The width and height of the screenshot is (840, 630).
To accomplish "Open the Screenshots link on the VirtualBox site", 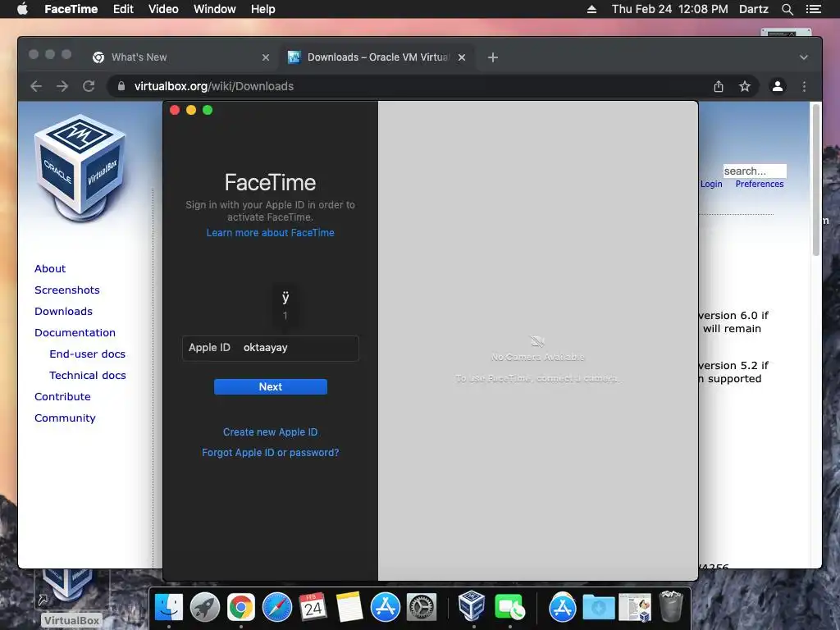I will pyautogui.click(x=67, y=290).
